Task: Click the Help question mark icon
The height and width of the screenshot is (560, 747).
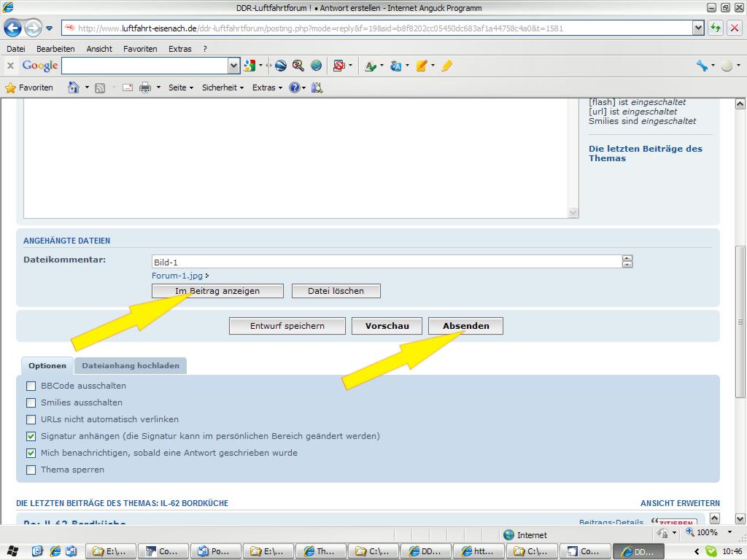Action: click(294, 87)
